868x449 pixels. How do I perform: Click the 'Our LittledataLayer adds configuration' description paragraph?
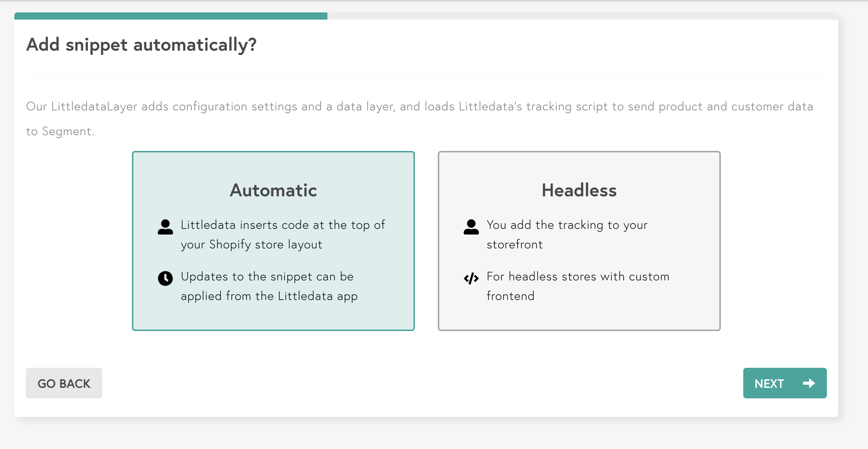[420, 118]
